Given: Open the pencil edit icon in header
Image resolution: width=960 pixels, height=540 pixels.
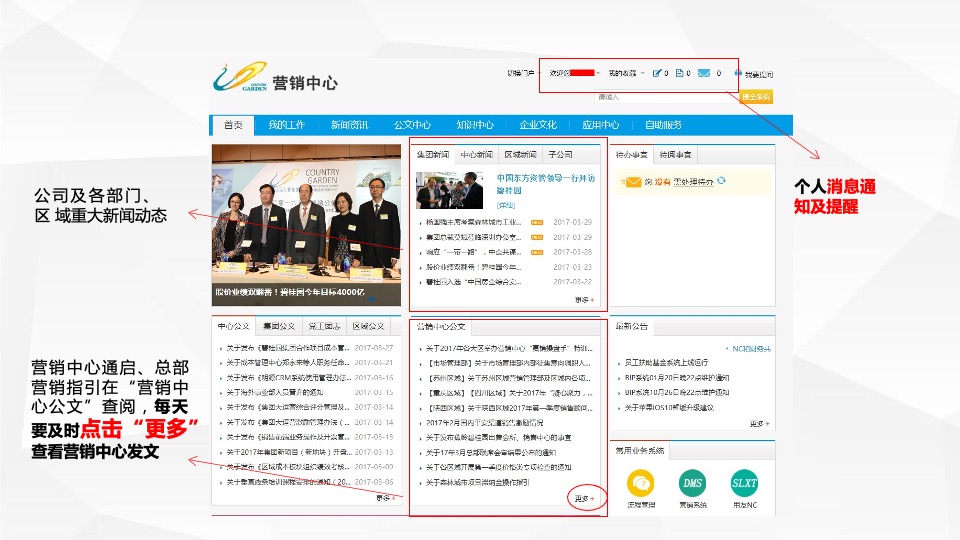Looking at the screenshot, I should 657,73.
